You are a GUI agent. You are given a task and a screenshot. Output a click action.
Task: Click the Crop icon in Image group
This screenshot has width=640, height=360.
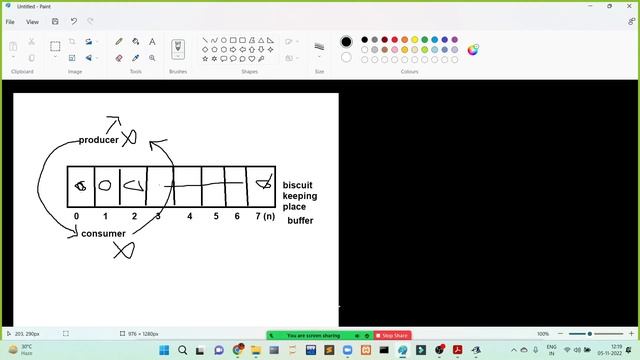(72, 42)
